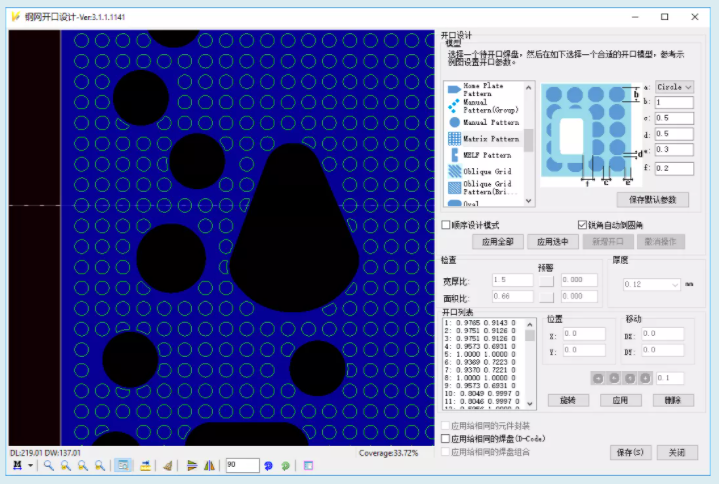Select Matrix Pattern model
This screenshot has height=484, width=719.
[x=484, y=138]
